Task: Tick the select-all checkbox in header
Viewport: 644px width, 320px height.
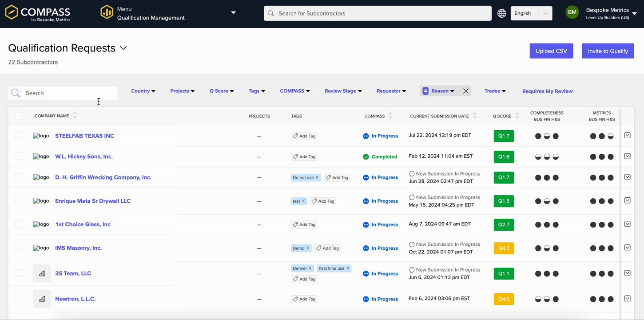Action: click(19, 116)
